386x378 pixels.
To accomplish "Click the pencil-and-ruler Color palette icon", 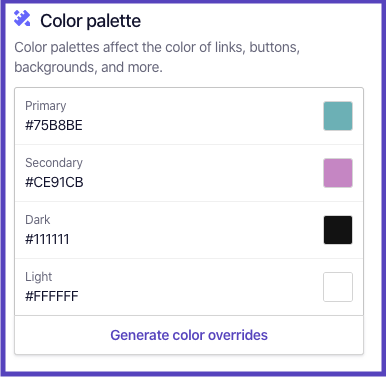I will (x=22, y=18).
